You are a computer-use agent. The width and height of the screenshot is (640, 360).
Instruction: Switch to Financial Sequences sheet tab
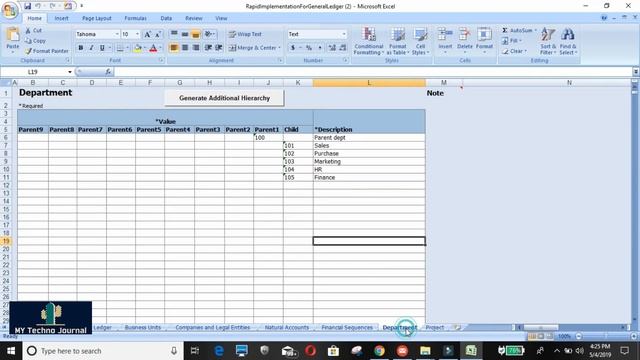pyautogui.click(x=347, y=327)
